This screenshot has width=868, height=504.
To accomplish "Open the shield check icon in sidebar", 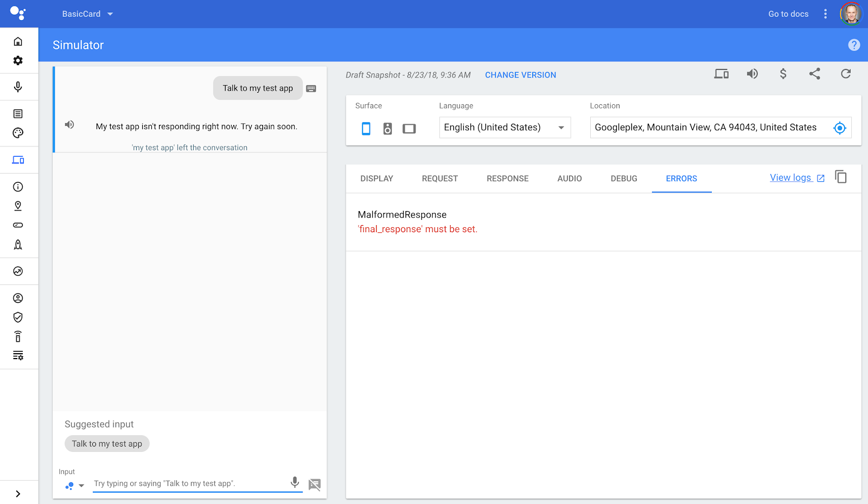I will click(x=18, y=317).
